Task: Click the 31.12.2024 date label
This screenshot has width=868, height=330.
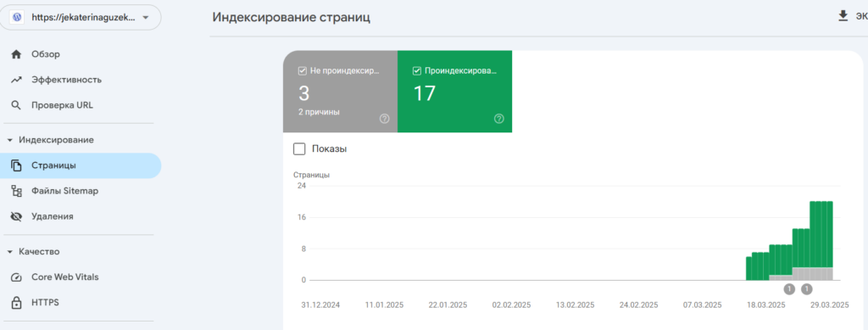Action: (x=320, y=305)
